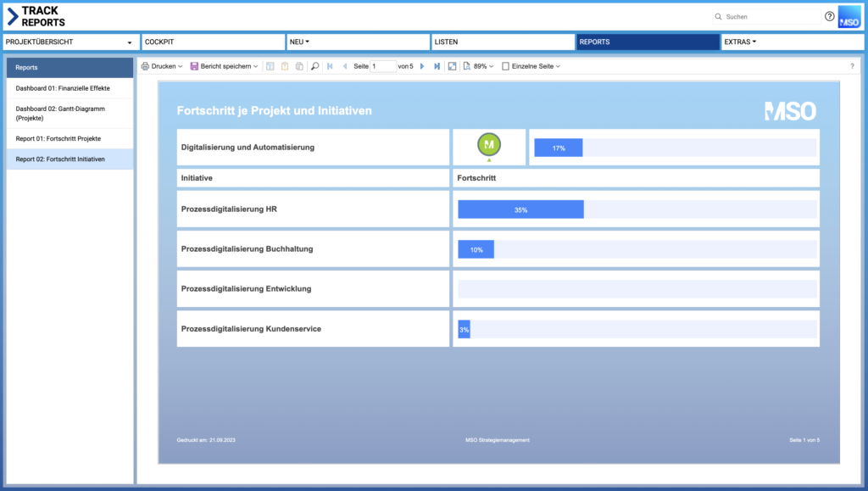Expand the 89% zoom dropdown

481,66
